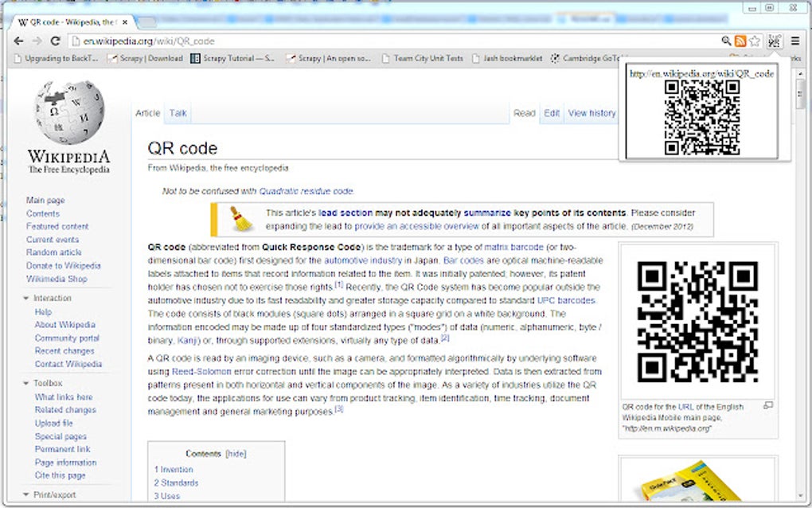Reload the page with refresh icon
The height and width of the screenshot is (508, 812).
tap(56, 41)
